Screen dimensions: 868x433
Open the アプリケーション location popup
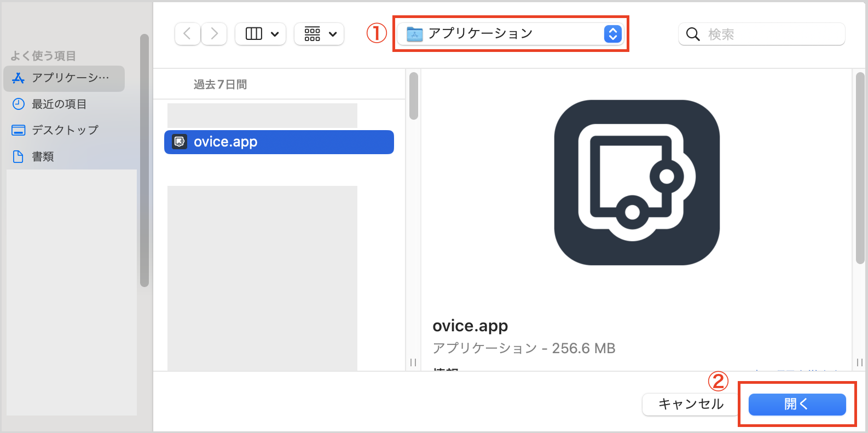click(510, 34)
